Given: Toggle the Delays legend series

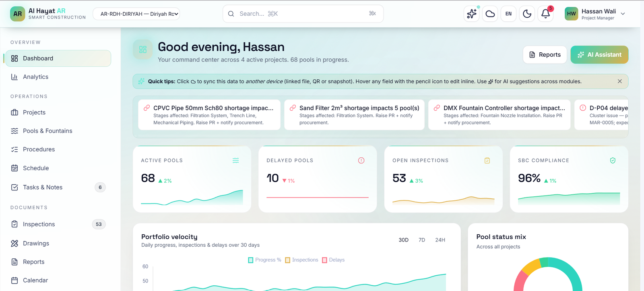Looking at the screenshot, I should point(333,260).
